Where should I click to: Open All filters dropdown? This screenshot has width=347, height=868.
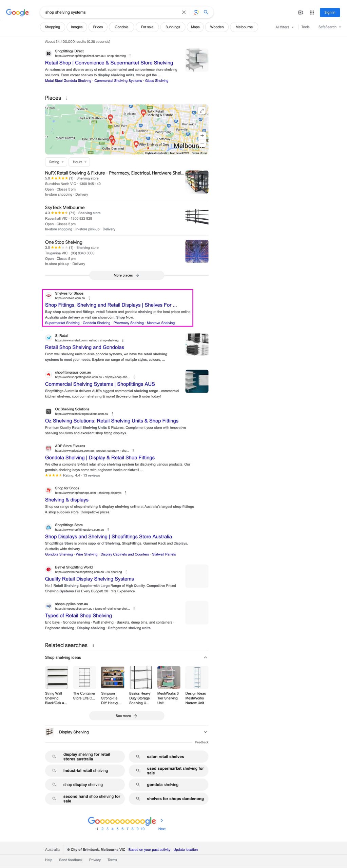285,27
